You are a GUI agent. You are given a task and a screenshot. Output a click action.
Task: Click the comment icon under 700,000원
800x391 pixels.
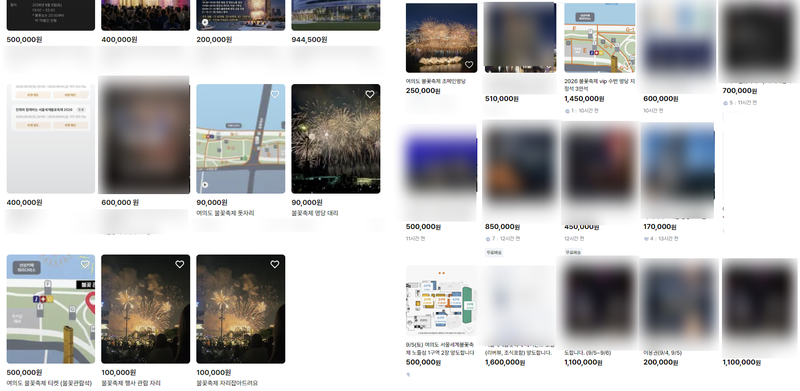(x=726, y=103)
